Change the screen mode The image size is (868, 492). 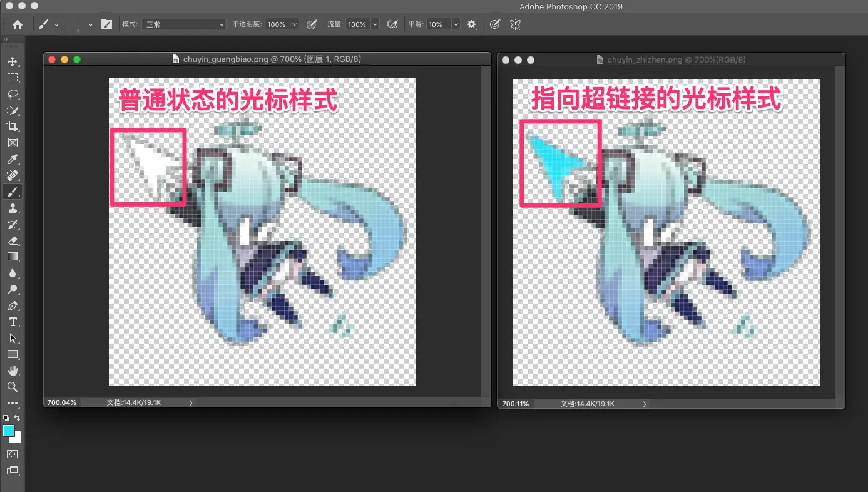pos(12,471)
